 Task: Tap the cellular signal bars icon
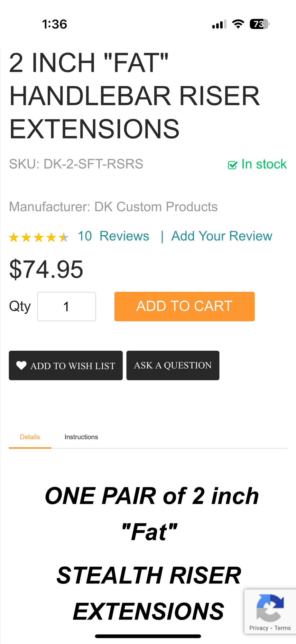[219, 24]
